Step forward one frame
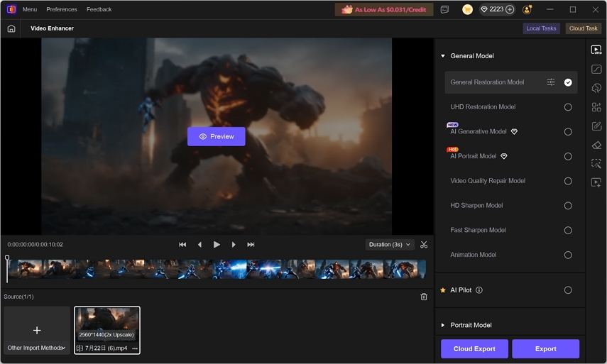This screenshot has width=607, height=364. pyautogui.click(x=234, y=245)
